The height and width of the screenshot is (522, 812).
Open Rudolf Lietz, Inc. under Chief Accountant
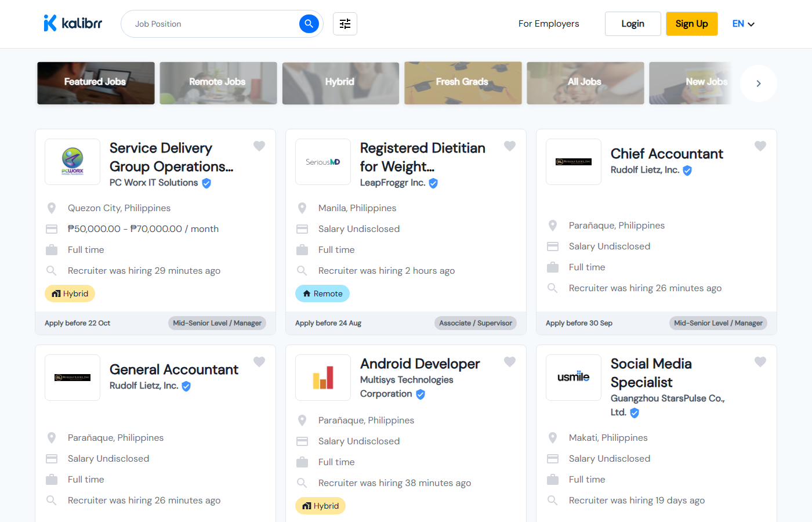645,170
